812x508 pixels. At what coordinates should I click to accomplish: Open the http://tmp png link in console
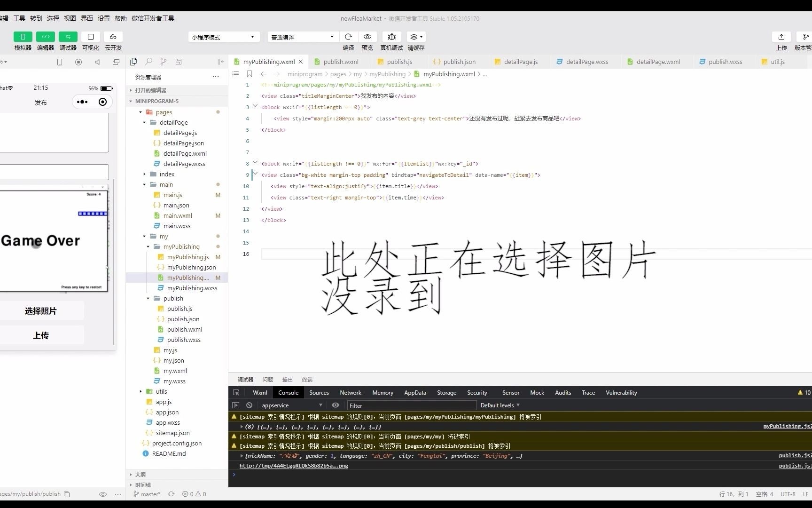click(x=294, y=466)
